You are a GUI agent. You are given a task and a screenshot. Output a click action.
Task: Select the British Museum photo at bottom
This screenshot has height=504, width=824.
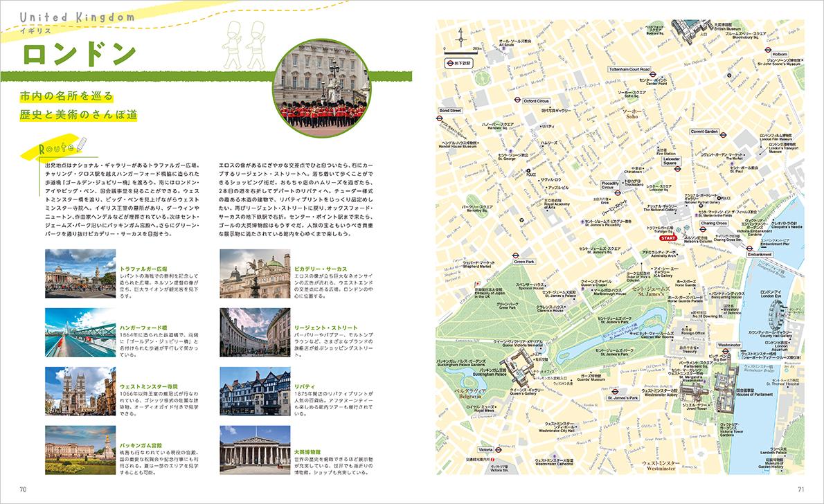coord(254,449)
